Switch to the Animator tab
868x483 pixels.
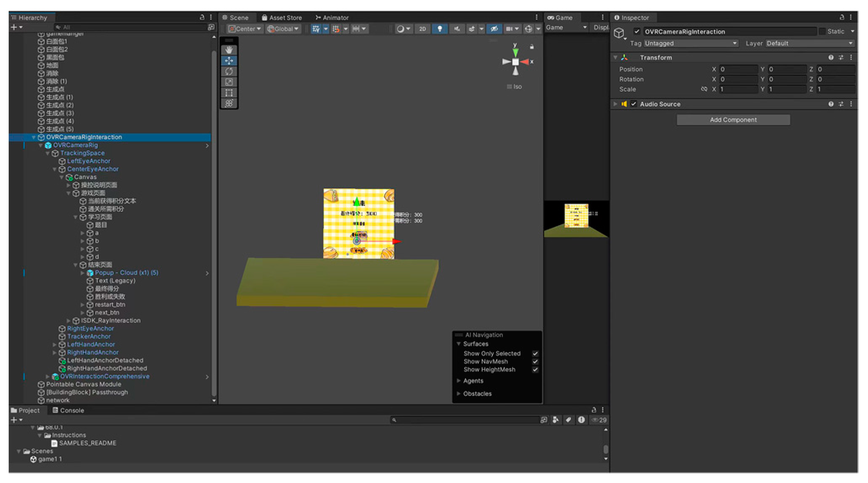point(332,18)
